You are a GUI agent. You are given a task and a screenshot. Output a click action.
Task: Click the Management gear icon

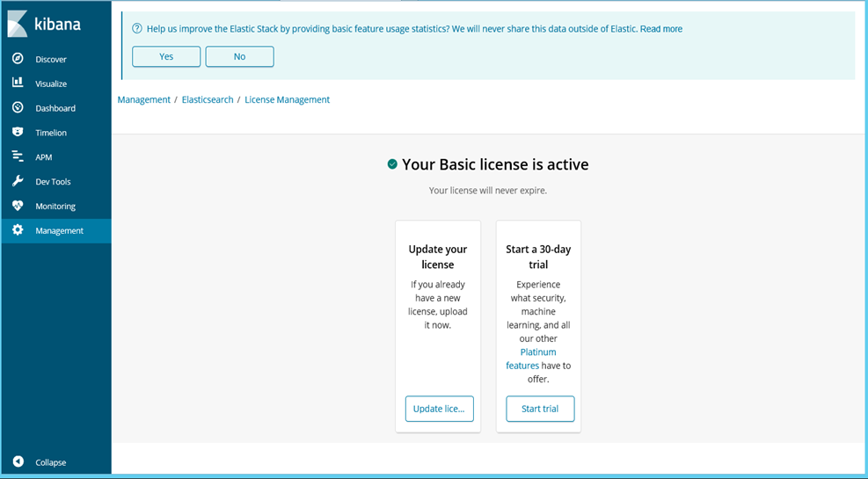(x=18, y=230)
